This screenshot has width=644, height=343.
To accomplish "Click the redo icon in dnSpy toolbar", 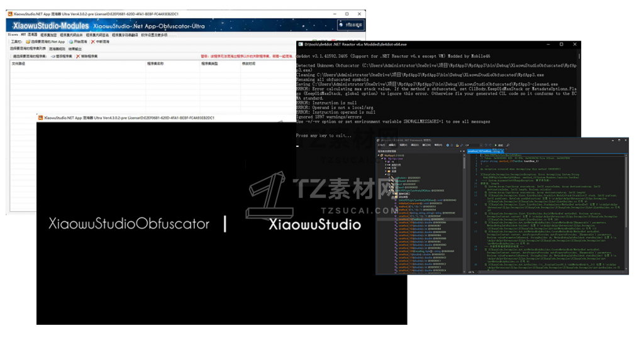I will [x=491, y=145].
